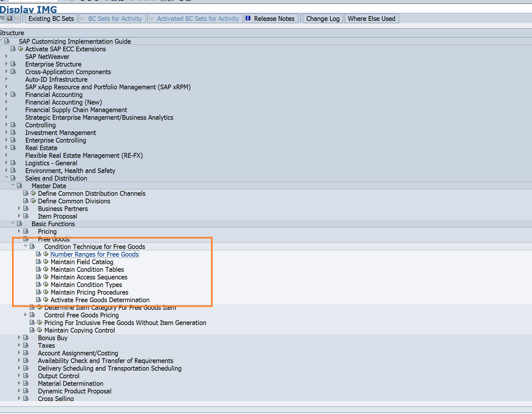Viewport: 532px width, 414px height.
Task: Open documentation icon beside Maintain Condition Types
Action: pyautogui.click(x=39, y=284)
